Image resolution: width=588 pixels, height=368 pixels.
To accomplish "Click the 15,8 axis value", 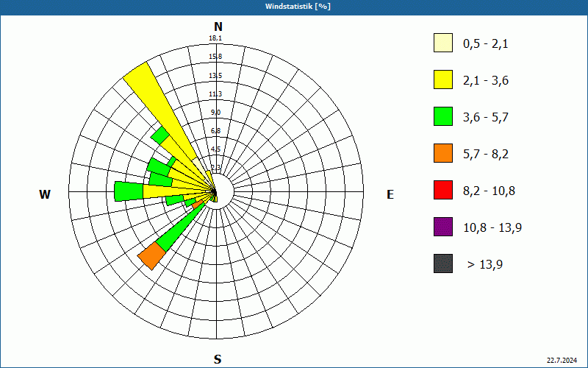I will pos(215,57).
